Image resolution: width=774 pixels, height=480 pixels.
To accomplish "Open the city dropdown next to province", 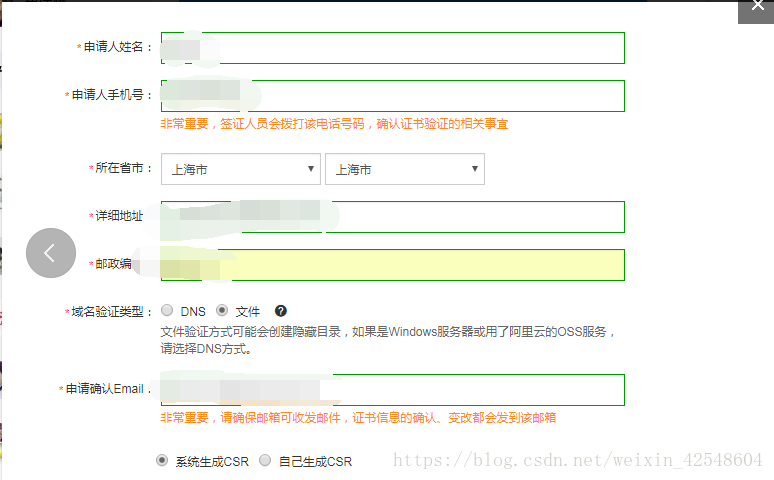I will 405,169.
